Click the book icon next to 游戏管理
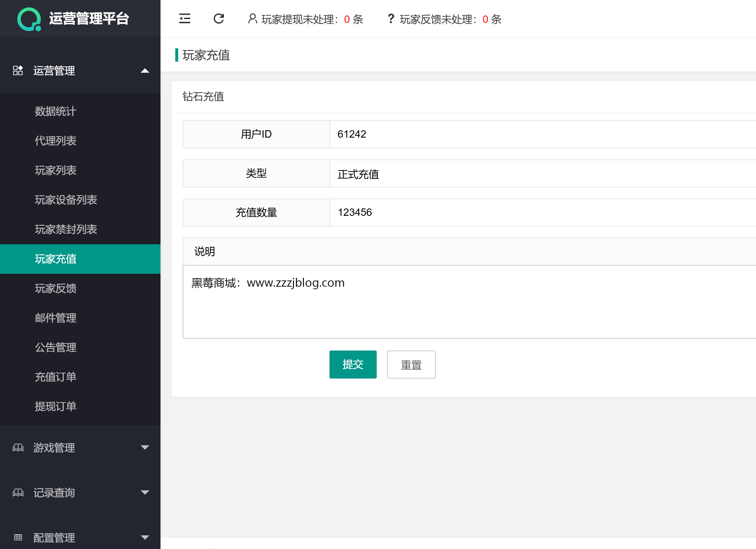This screenshot has width=756, height=549. tap(18, 448)
